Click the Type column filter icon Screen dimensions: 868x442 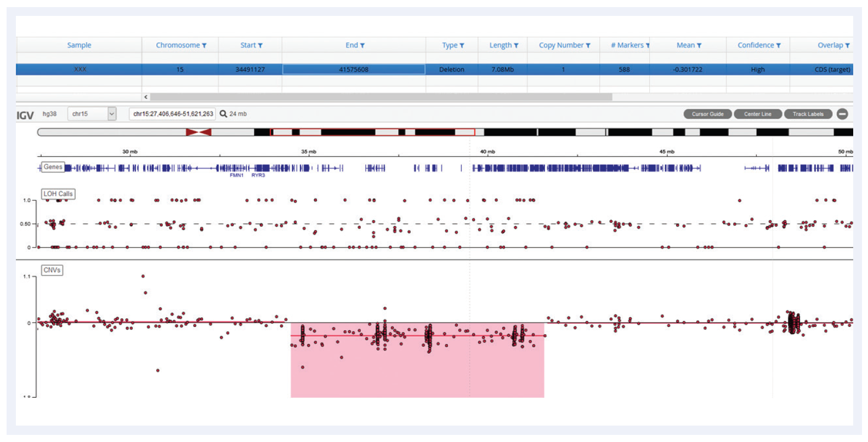tap(462, 45)
